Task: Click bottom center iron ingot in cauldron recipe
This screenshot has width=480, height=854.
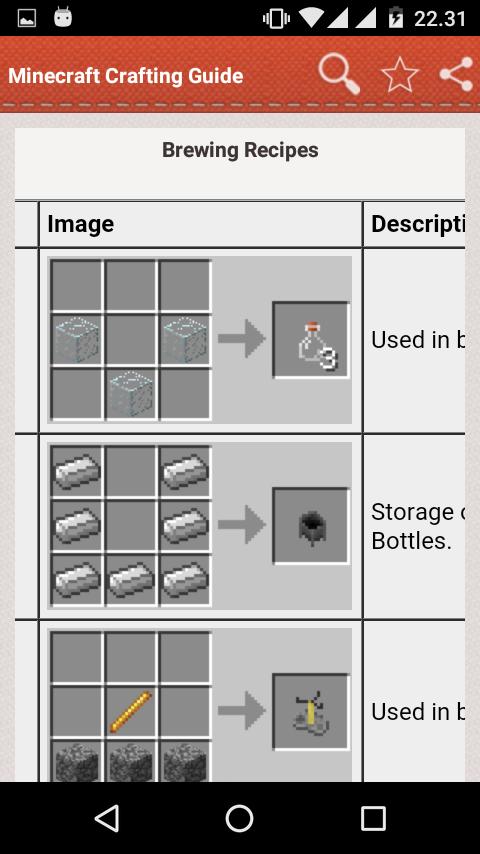Action: (x=131, y=580)
